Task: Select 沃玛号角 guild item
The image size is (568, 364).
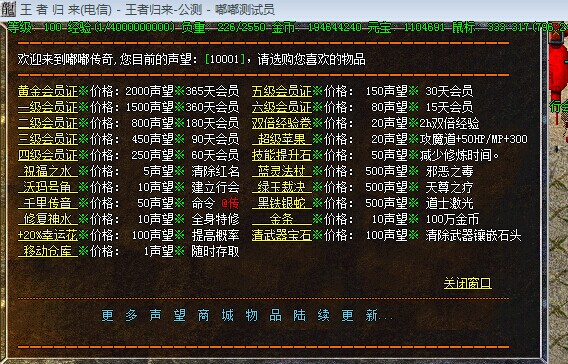Action: [48, 187]
